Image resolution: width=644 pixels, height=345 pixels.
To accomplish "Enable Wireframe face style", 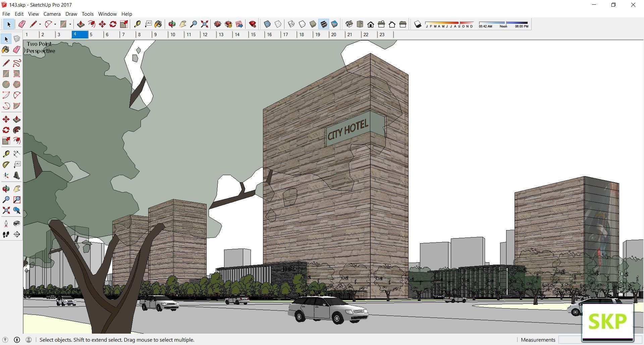I will pos(291,24).
